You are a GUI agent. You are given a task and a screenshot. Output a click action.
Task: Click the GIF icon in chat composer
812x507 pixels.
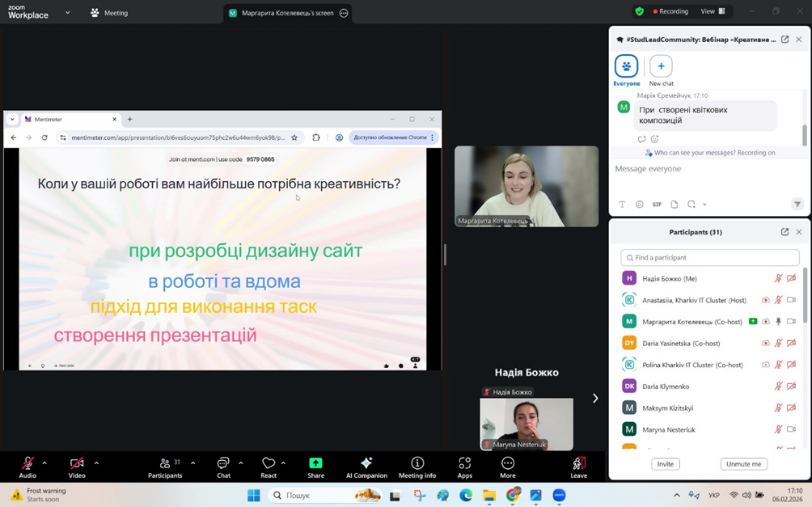657,205
